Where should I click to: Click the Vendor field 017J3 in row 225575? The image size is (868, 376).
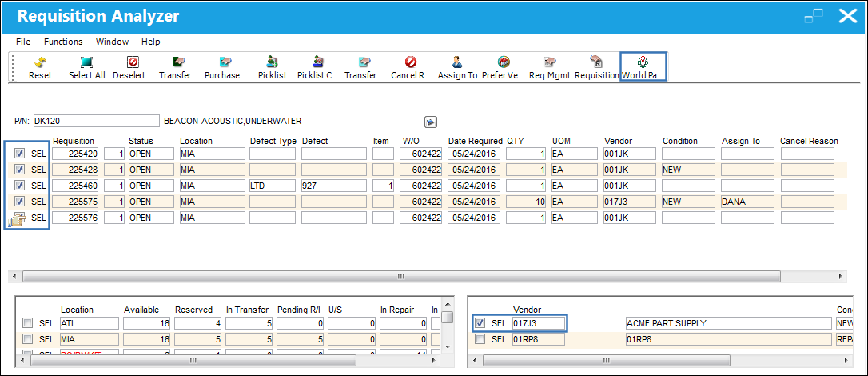pos(629,202)
